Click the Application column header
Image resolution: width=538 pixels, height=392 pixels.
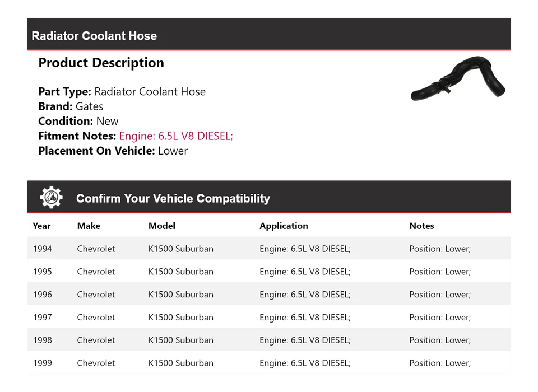[x=284, y=226]
